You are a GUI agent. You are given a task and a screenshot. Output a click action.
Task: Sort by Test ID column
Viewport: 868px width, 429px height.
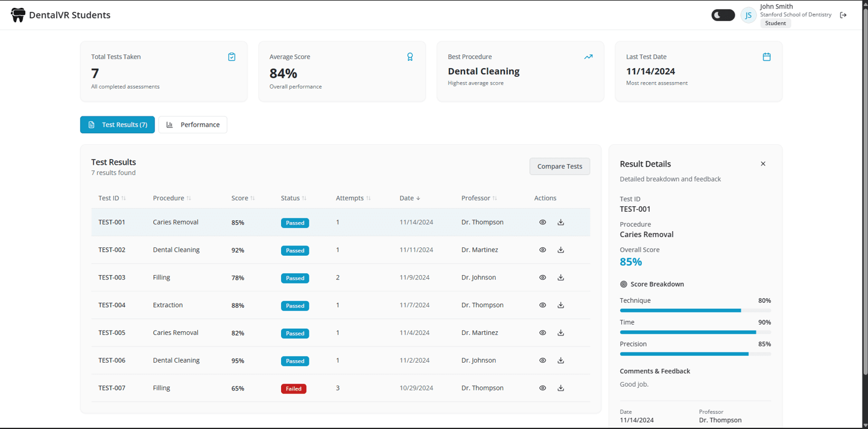(x=112, y=198)
